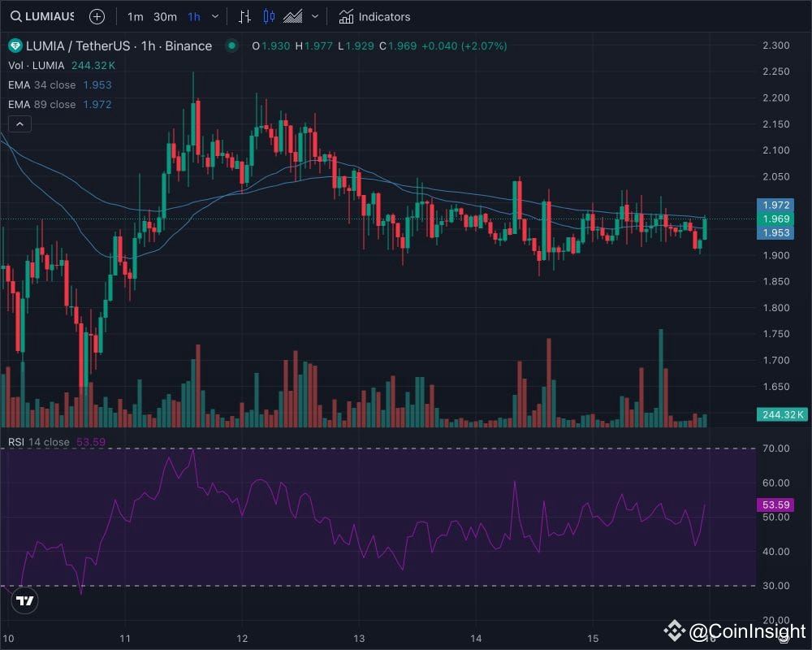Click the TradingView logo watermark
Image resolution: width=812 pixels, height=650 pixels.
(24, 600)
